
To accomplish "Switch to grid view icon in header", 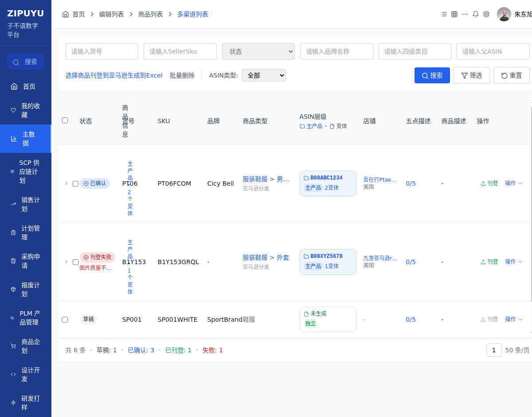I will pos(454,14).
